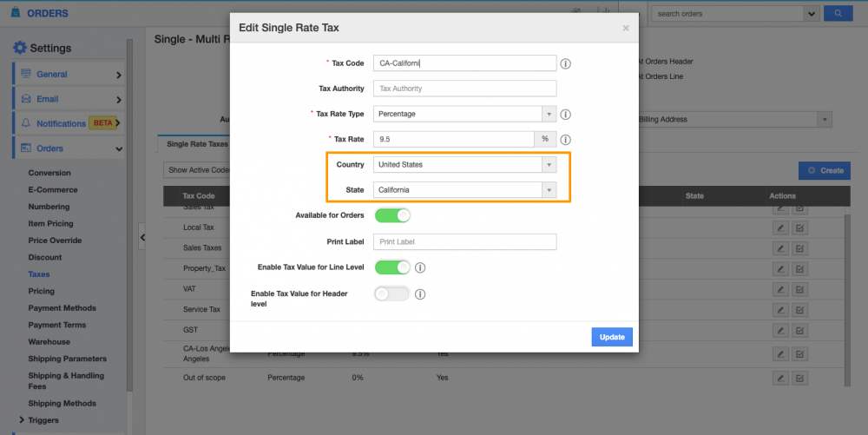This screenshot has height=435, width=868.
Task: Click the Update button
Action: (x=612, y=337)
